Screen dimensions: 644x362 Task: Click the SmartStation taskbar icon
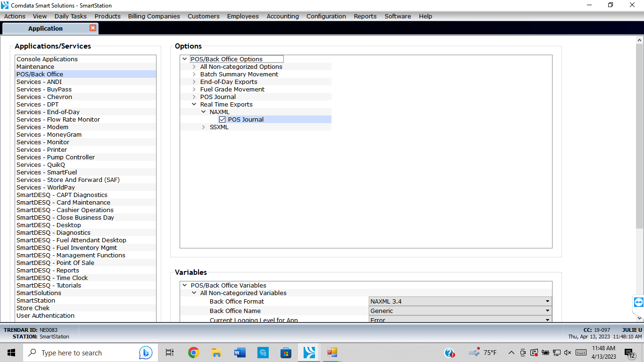309,353
